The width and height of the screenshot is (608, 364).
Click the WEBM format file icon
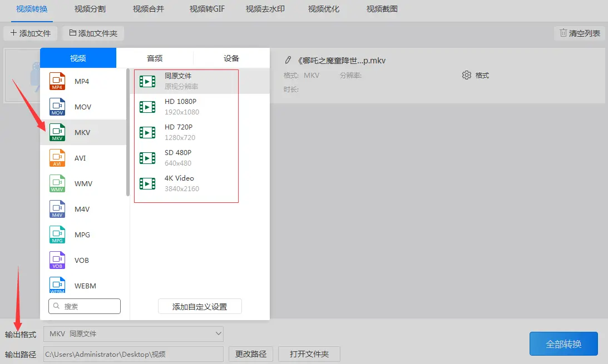pos(57,285)
